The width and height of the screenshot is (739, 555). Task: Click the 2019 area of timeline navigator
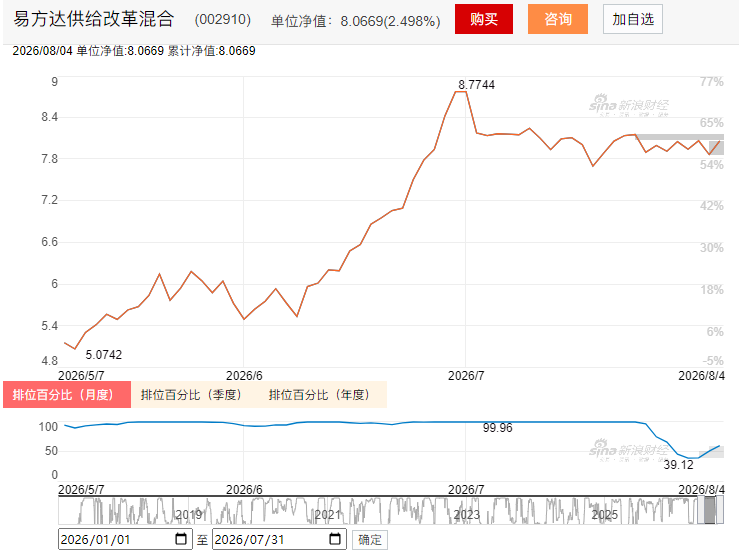click(x=189, y=514)
